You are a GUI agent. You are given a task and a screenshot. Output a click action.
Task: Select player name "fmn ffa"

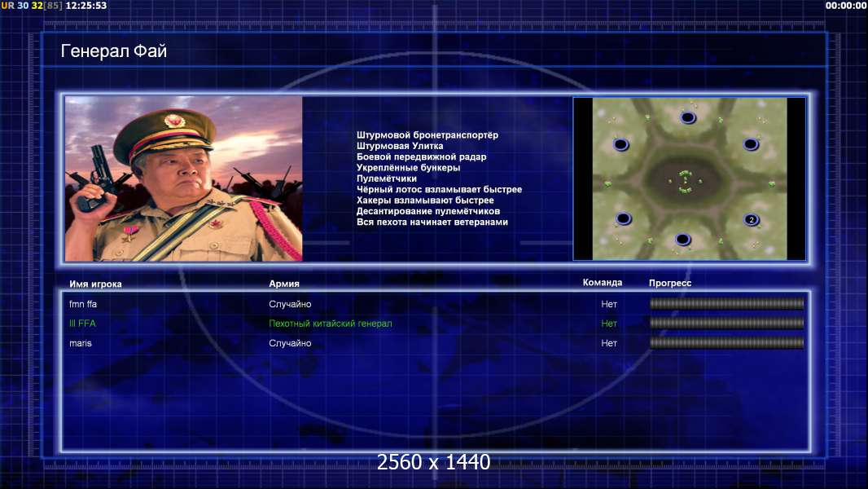[83, 304]
